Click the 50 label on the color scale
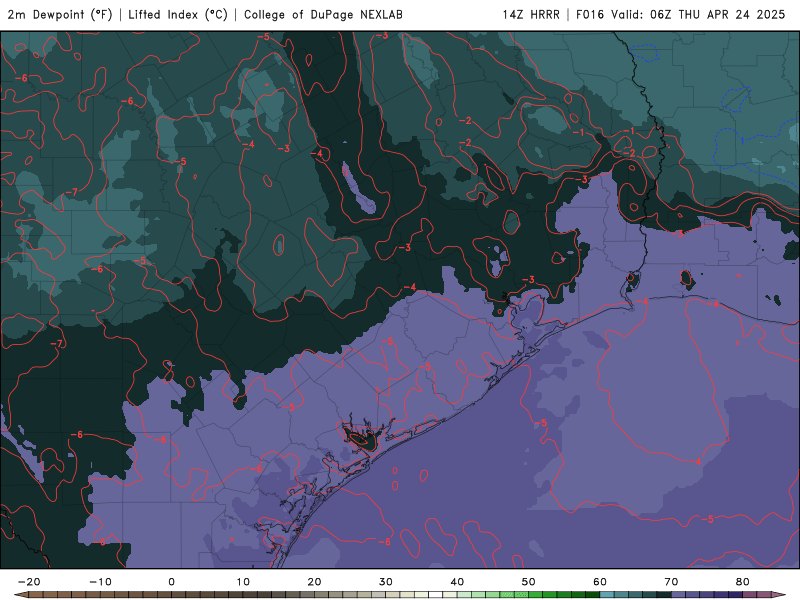The width and height of the screenshot is (800, 600). tap(529, 582)
